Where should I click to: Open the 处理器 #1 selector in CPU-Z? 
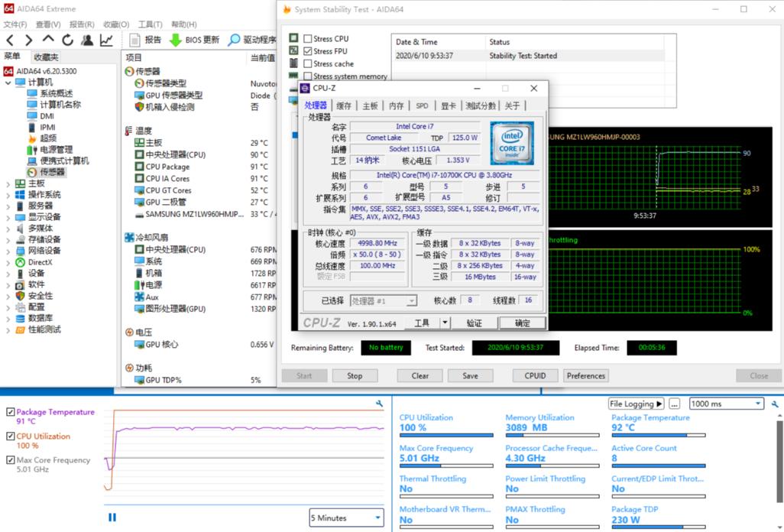coord(410,300)
